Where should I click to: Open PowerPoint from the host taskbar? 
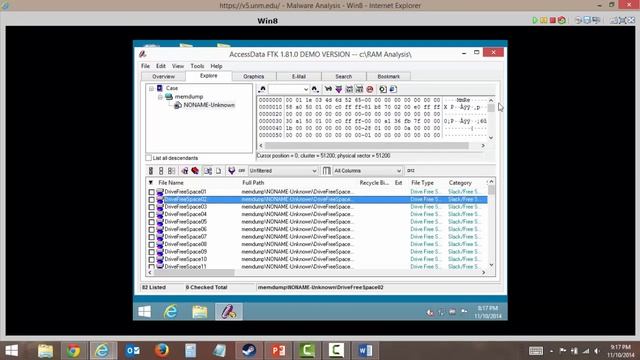click(x=278, y=351)
